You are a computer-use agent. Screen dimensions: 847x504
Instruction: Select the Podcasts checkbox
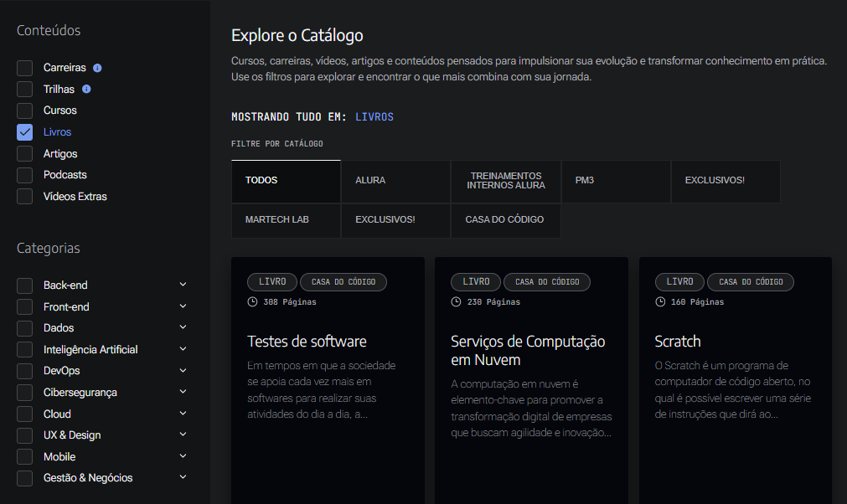click(x=25, y=175)
